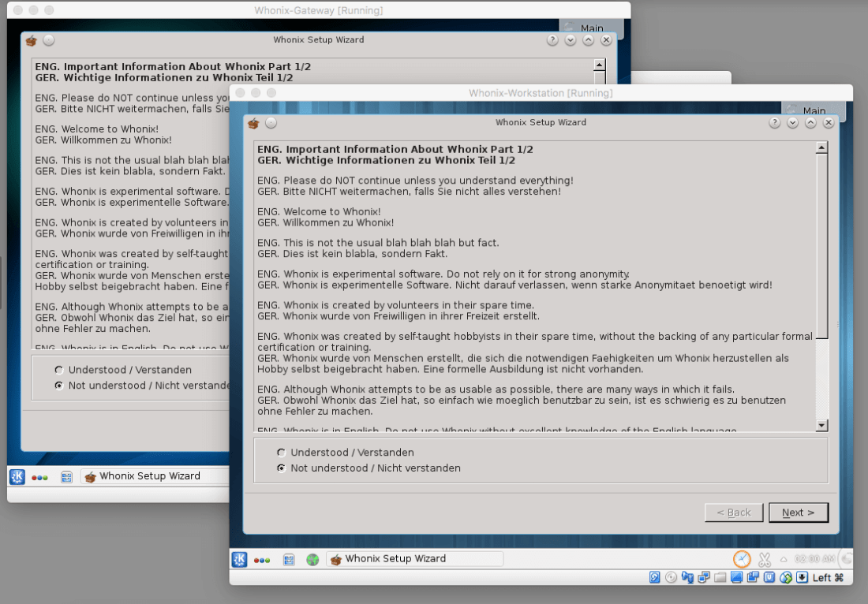Click the show desktop icon in Gateway taskbar
868x604 pixels.
pos(66,477)
